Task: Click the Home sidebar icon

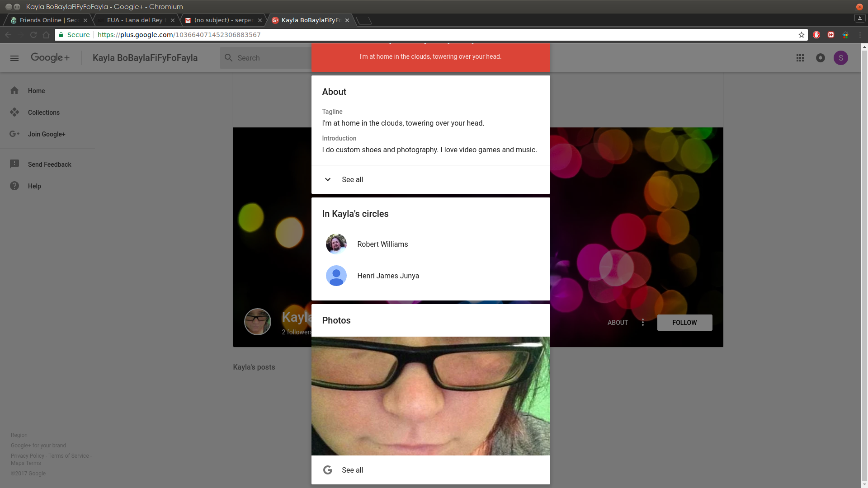Action: pyautogui.click(x=14, y=90)
